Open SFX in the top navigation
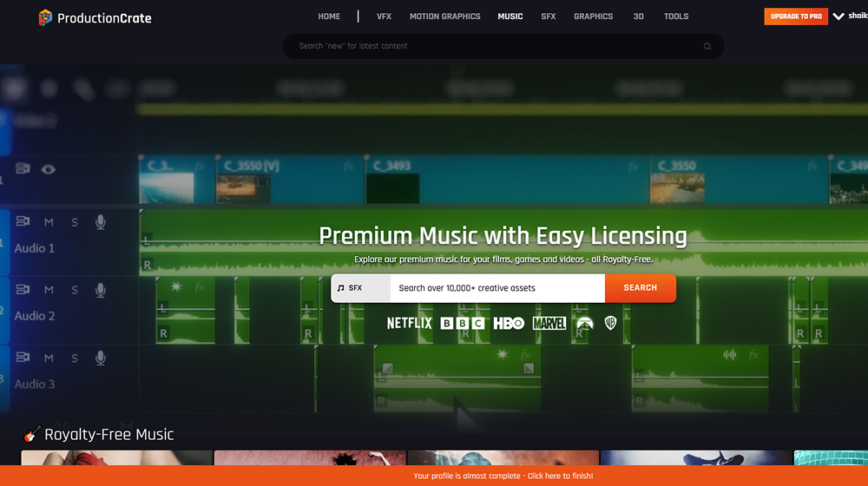 click(548, 16)
